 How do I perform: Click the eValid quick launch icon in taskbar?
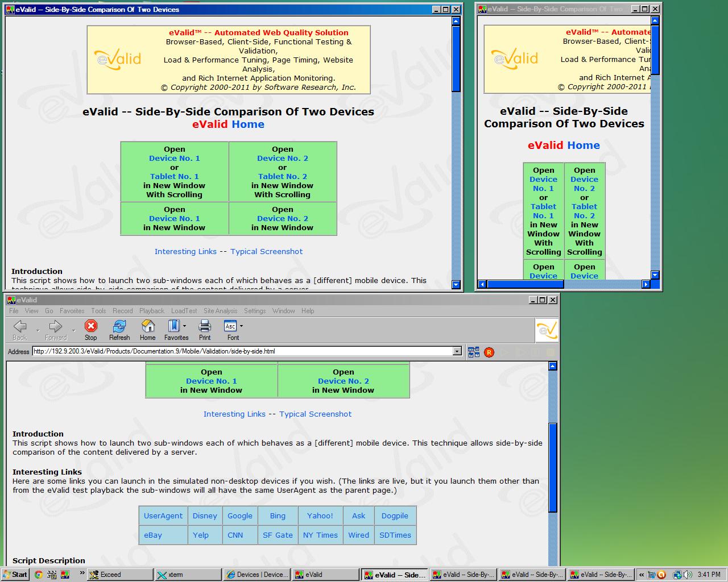pos(65,575)
